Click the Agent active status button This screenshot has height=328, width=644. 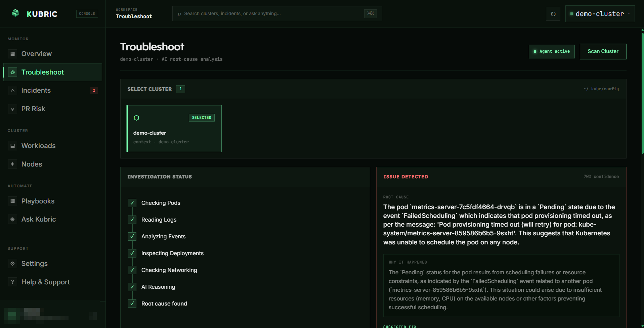(x=552, y=51)
